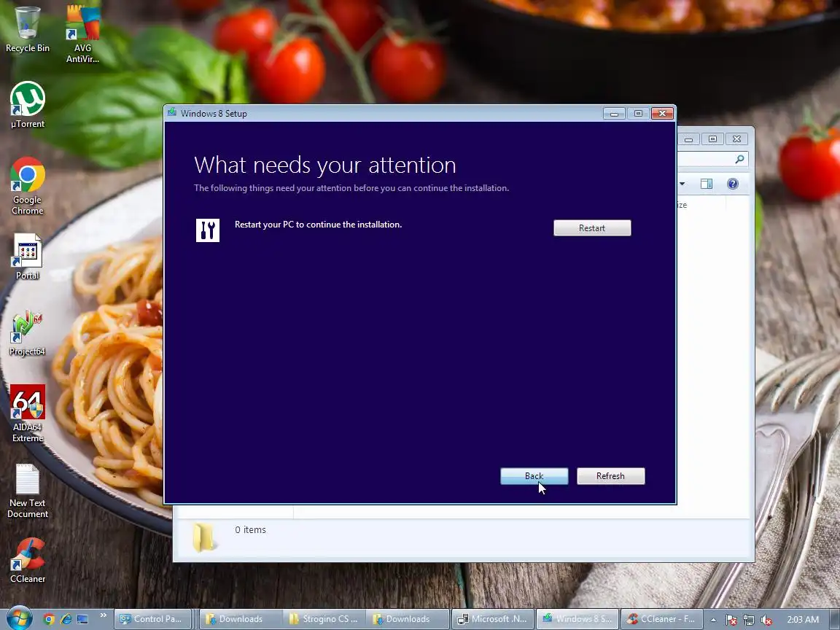Click the folder icon in Explorer details pane
This screenshot has height=630, width=840.
203,537
